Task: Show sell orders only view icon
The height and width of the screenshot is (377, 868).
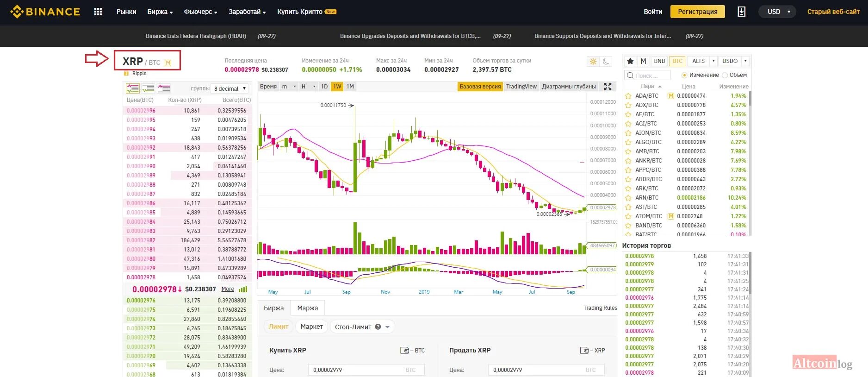Action: 164,88
